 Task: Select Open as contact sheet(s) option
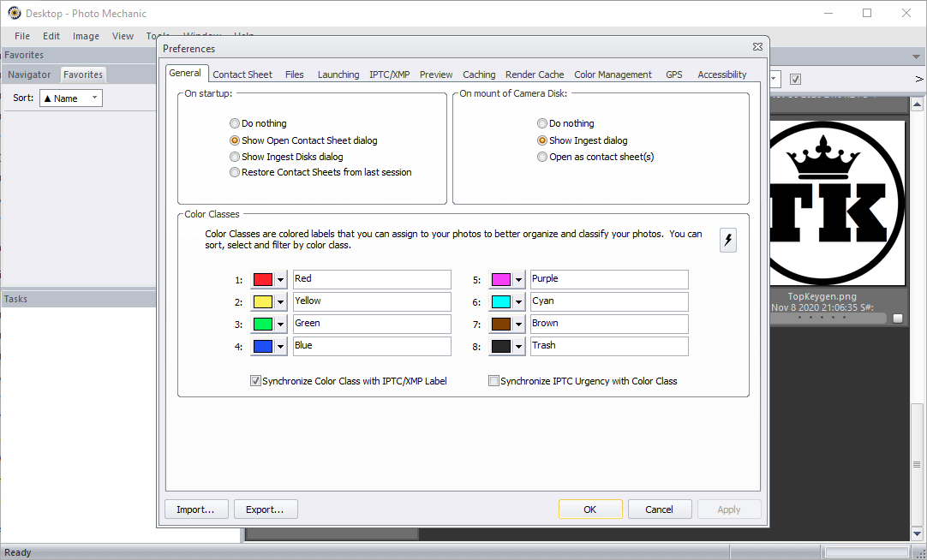point(595,157)
